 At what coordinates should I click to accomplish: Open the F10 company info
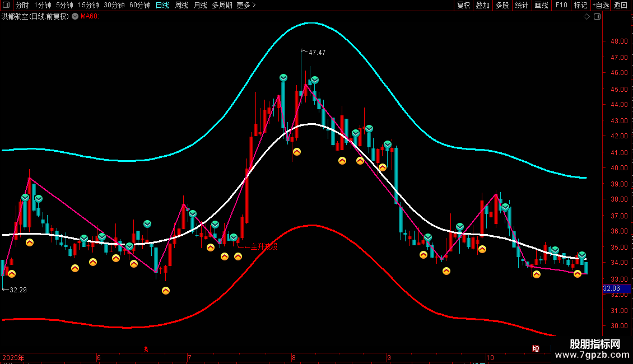pyautogui.click(x=561, y=5)
